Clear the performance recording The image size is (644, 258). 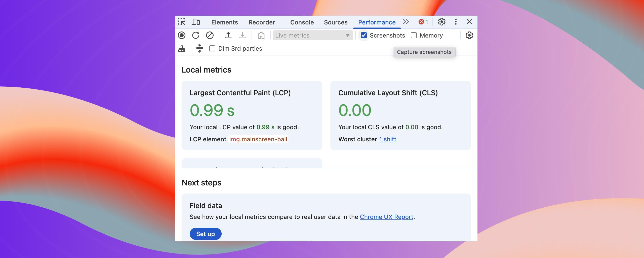210,36
